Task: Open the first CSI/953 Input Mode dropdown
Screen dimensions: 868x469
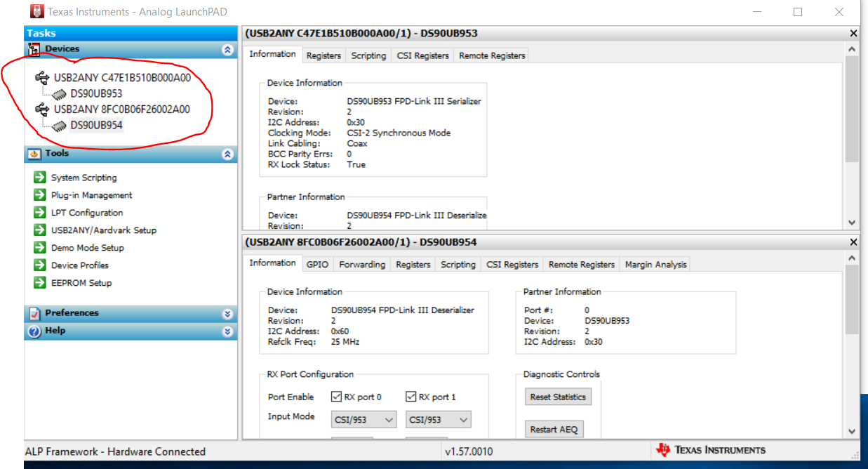Action: click(x=364, y=420)
